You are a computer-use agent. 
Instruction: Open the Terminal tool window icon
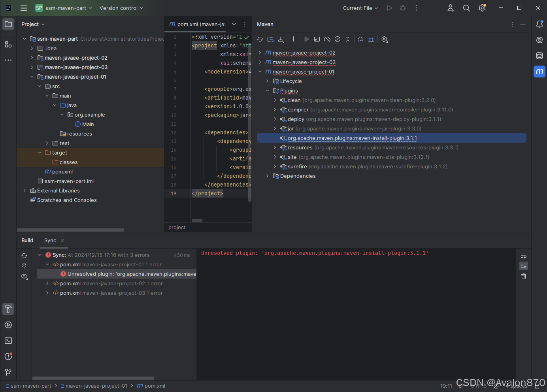tap(8, 341)
